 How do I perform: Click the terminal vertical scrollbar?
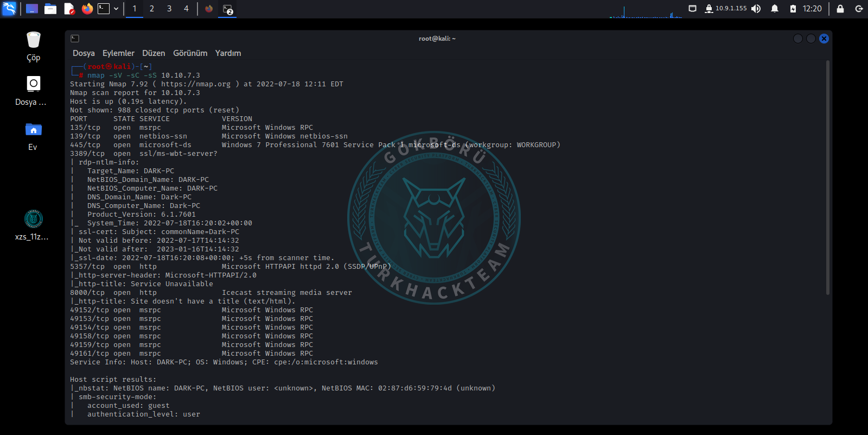click(828, 178)
